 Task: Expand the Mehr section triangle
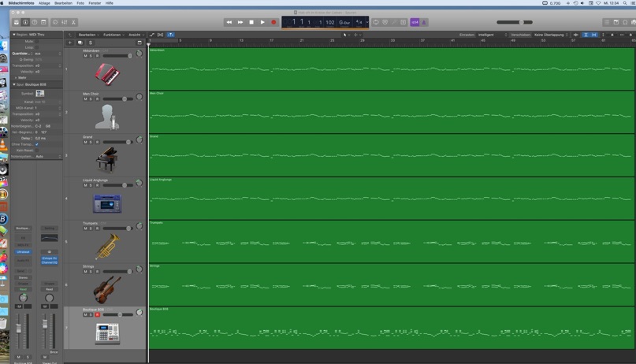coord(16,77)
